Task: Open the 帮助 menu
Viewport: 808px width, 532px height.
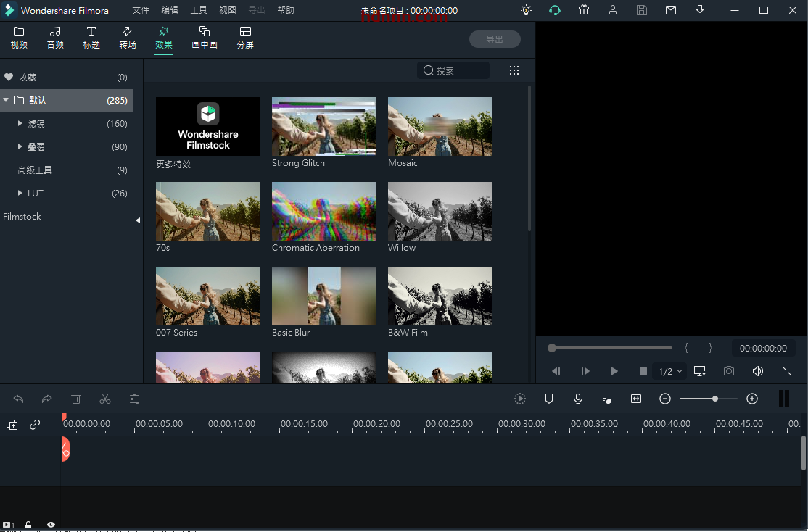Action: click(x=286, y=10)
